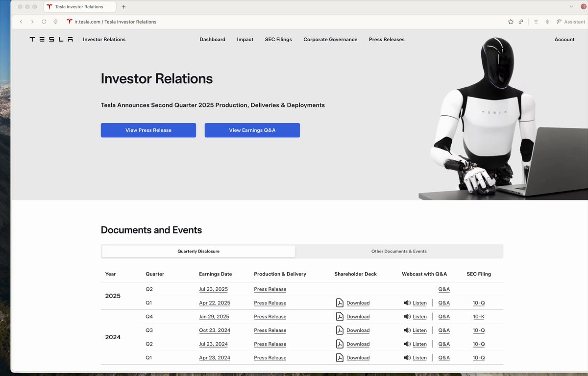Click the microphone icon in address bar
The height and width of the screenshot is (376, 588).
(56, 22)
